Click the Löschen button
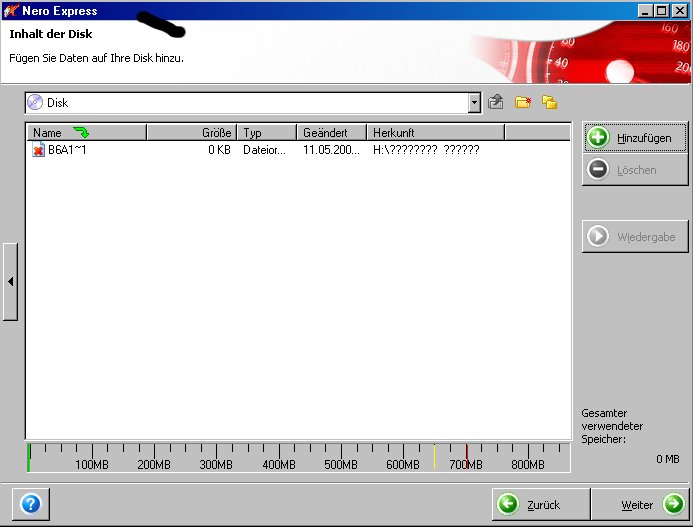 pyautogui.click(x=635, y=170)
